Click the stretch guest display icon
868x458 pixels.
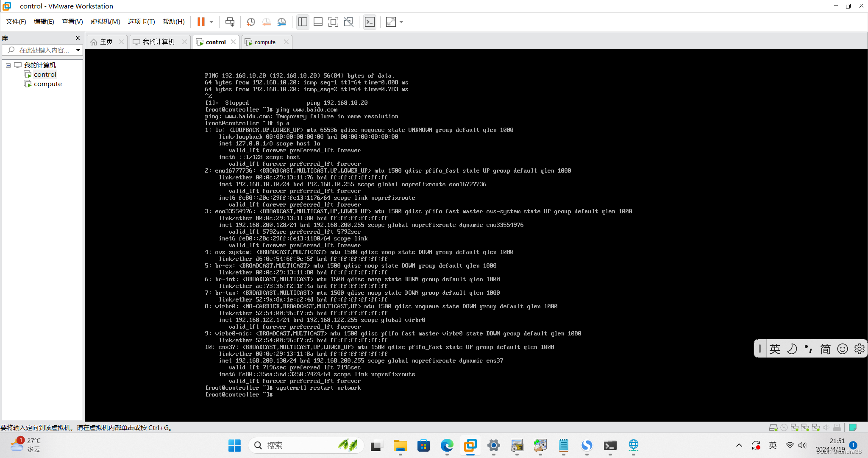[x=391, y=22]
